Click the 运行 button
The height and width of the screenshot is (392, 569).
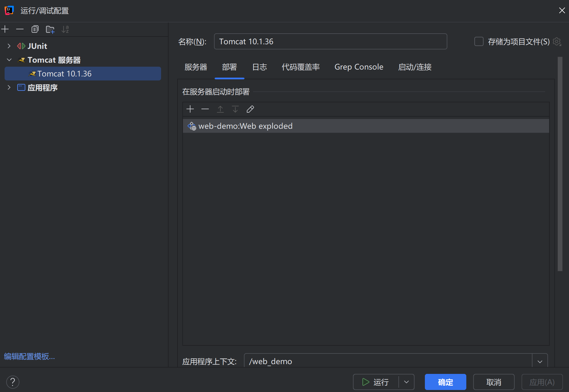376,382
